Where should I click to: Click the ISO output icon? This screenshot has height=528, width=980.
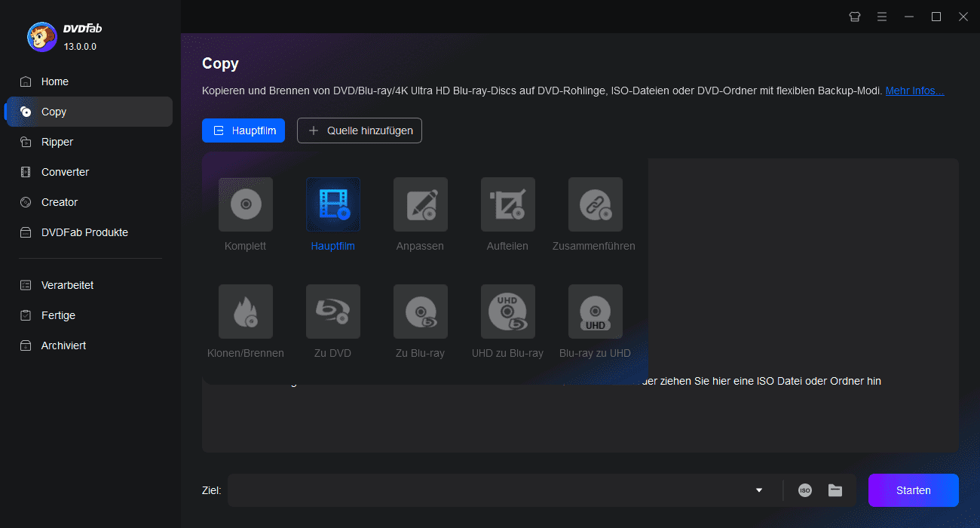click(x=805, y=490)
